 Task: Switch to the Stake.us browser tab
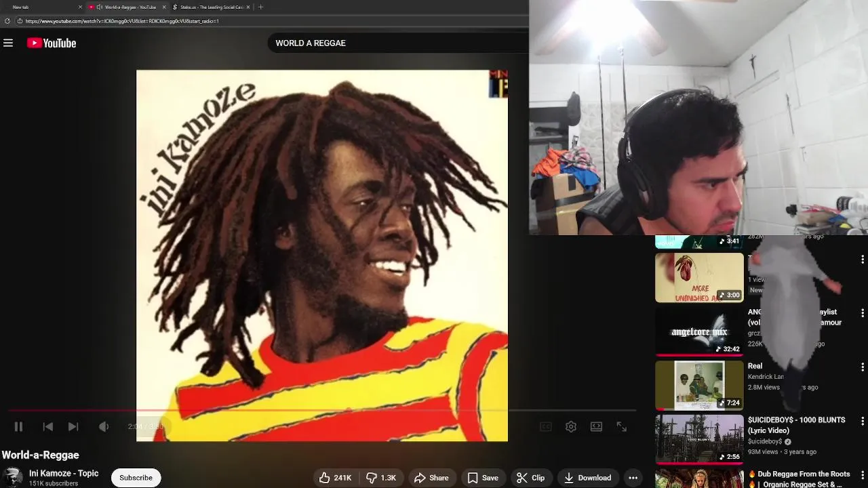(212, 7)
